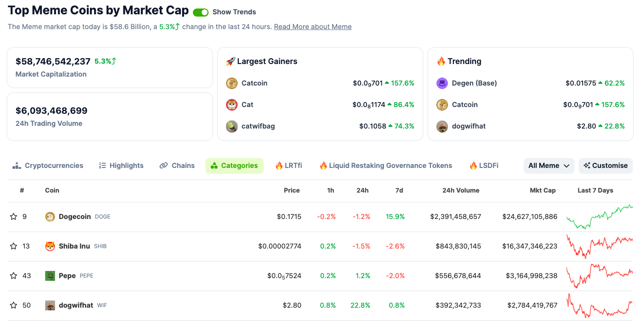Image resolution: width=644 pixels, height=322 pixels.
Task: Click the dogwifhat icon in Trending
Action: (x=442, y=126)
